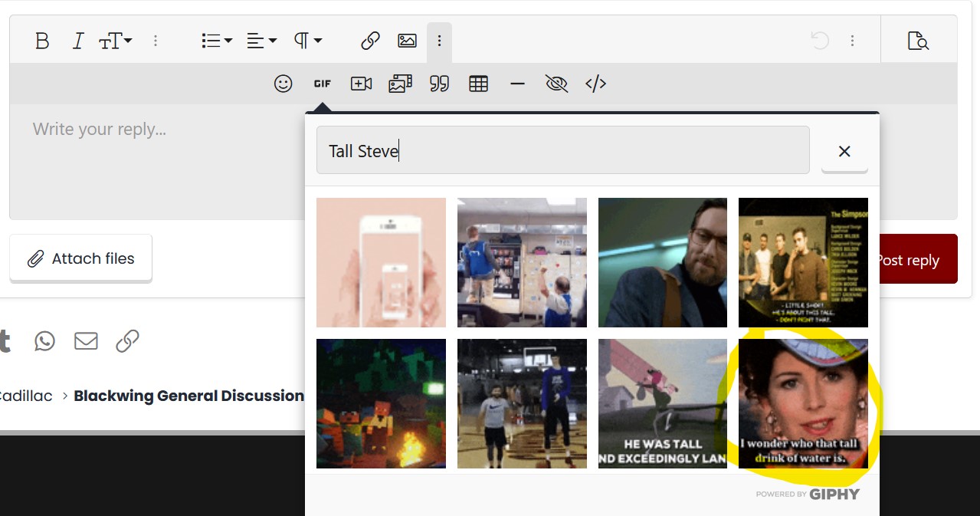980x516 pixels.
Task: Expand the list options dropdown
Action: click(x=216, y=41)
